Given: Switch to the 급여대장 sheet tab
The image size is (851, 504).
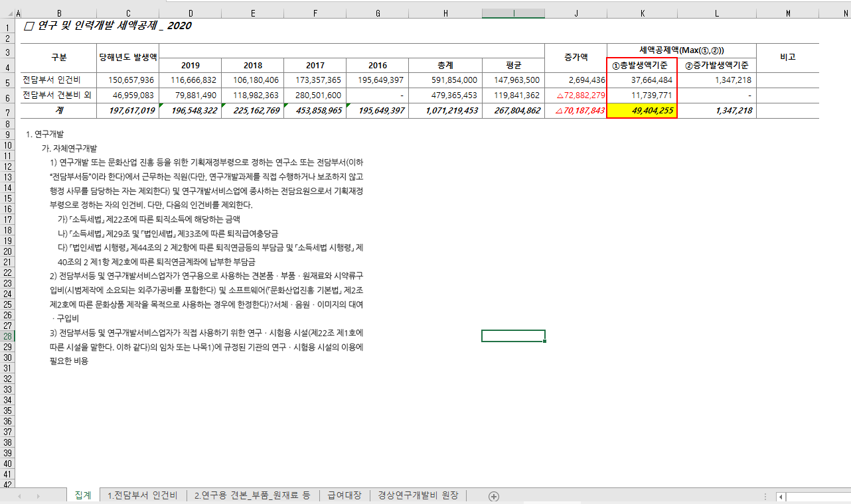Looking at the screenshot, I should coord(344,495).
